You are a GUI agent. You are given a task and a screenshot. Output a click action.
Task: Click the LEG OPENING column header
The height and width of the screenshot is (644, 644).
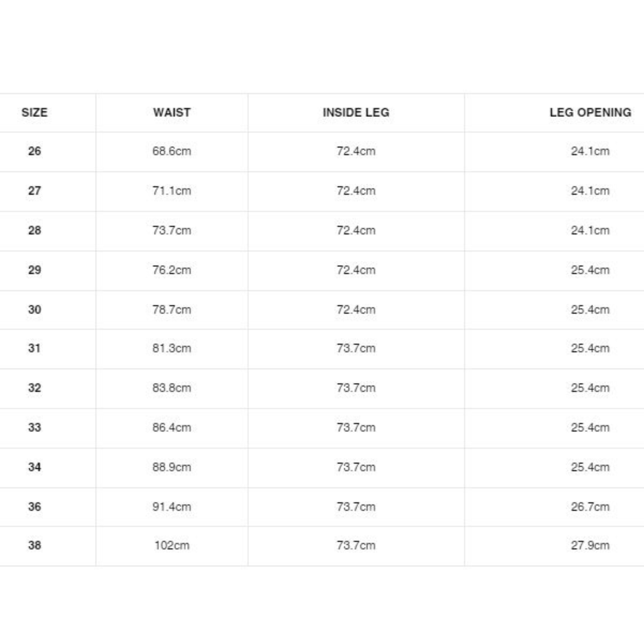pyautogui.click(x=590, y=112)
